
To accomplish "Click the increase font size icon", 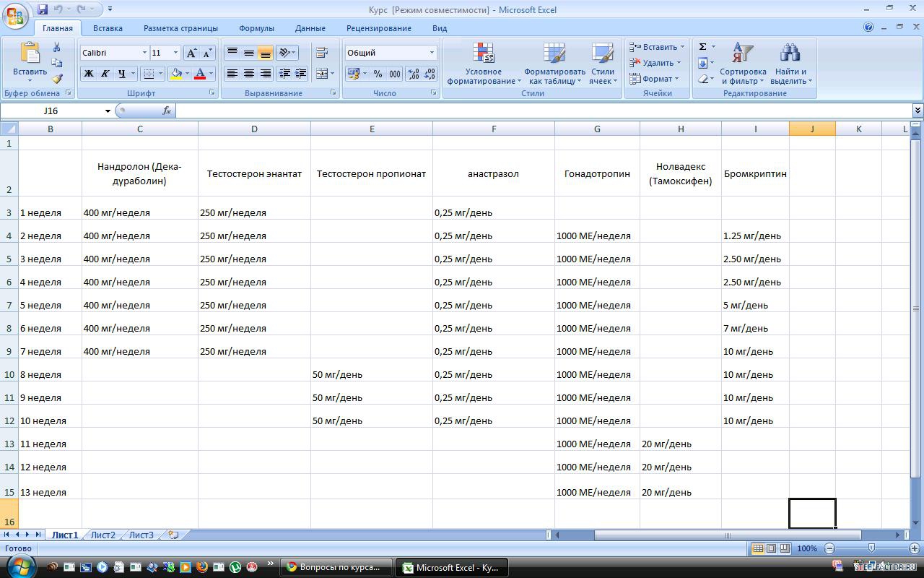I will (191, 53).
